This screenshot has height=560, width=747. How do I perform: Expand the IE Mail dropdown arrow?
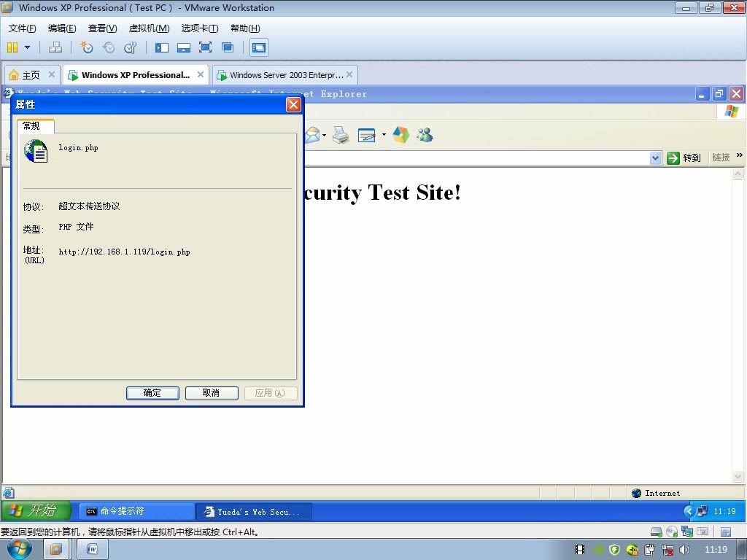pos(325,135)
